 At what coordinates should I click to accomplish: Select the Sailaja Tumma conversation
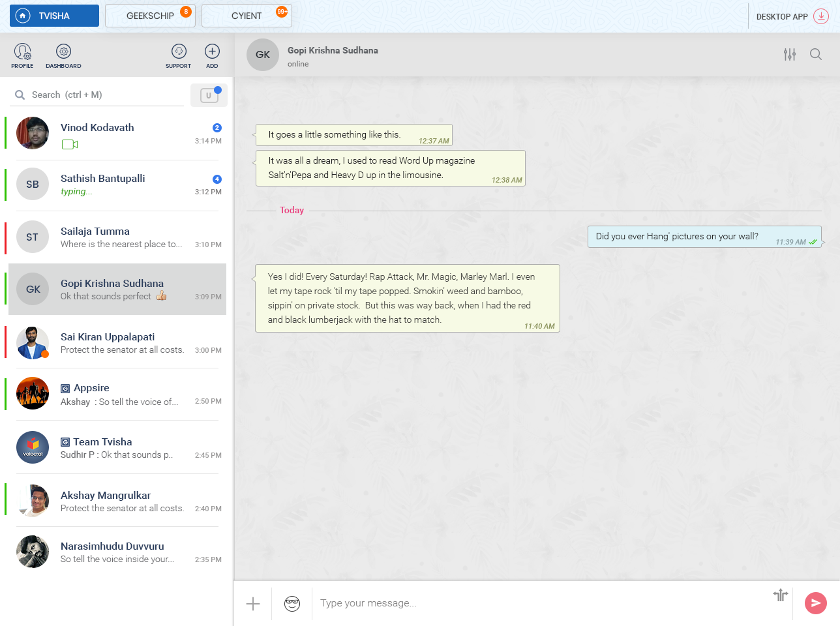[x=117, y=237]
